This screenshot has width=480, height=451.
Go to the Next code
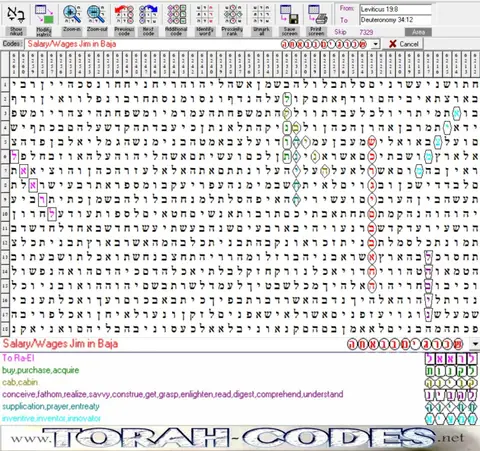coord(148,15)
